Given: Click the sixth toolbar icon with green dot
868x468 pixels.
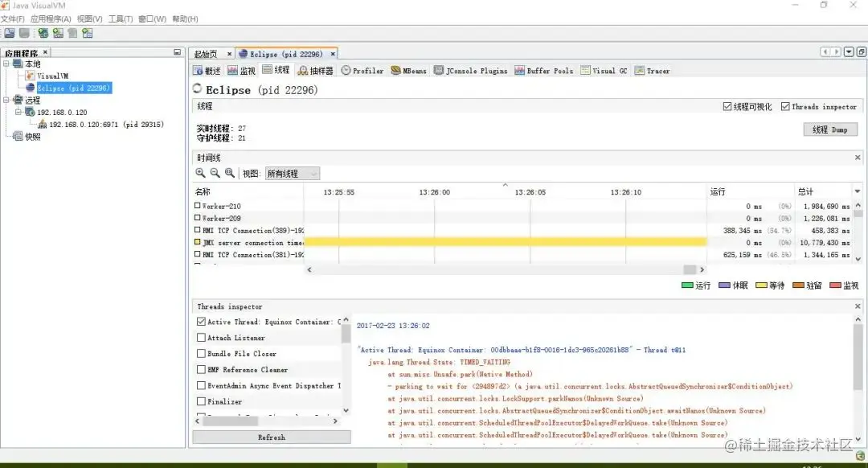Looking at the screenshot, I should click(x=88, y=33).
